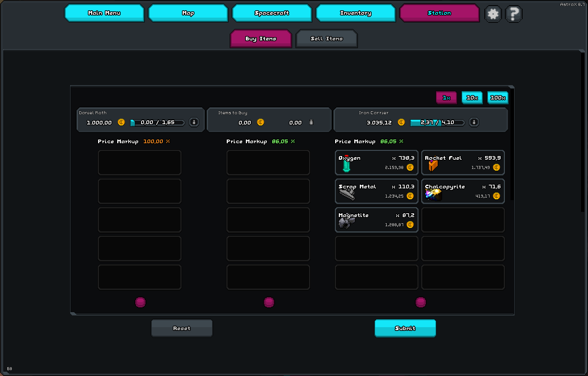Image resolution: width=588 pixels, height=376 pixels.
Task: Click Daniel Roth's cargo capacity bar
Action: [158, 123]
